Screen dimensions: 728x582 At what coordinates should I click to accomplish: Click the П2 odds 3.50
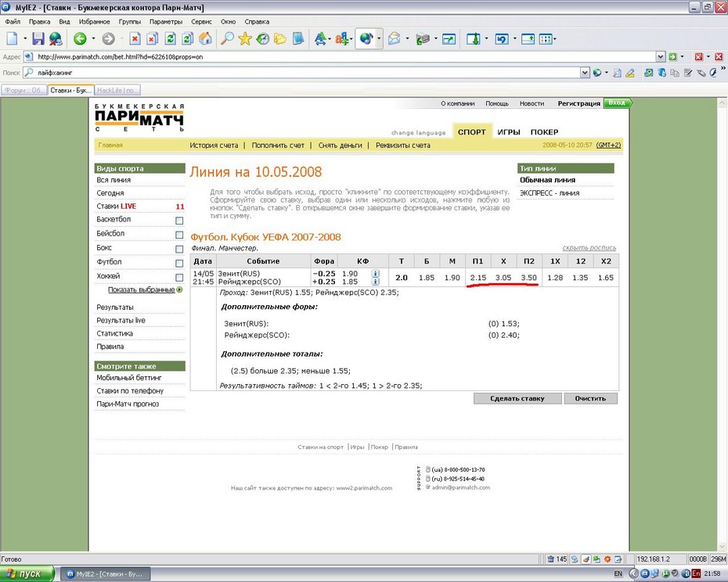[528, 278]
